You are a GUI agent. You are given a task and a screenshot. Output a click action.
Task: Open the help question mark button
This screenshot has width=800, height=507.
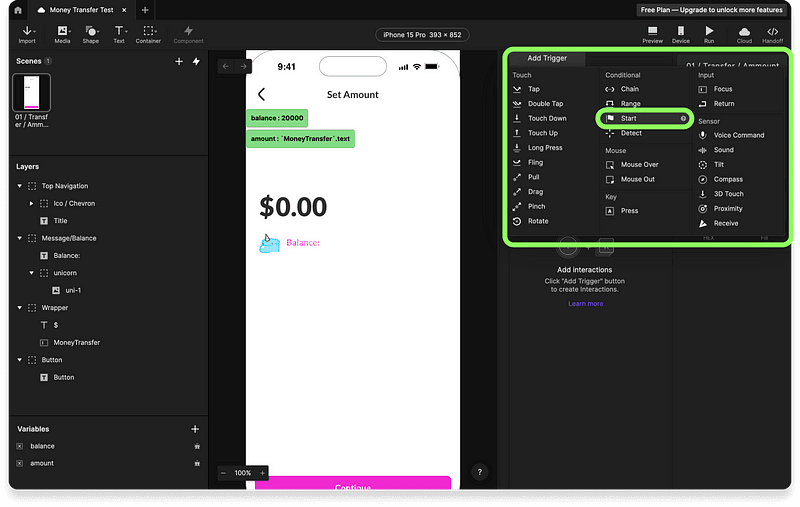(480, 472)
